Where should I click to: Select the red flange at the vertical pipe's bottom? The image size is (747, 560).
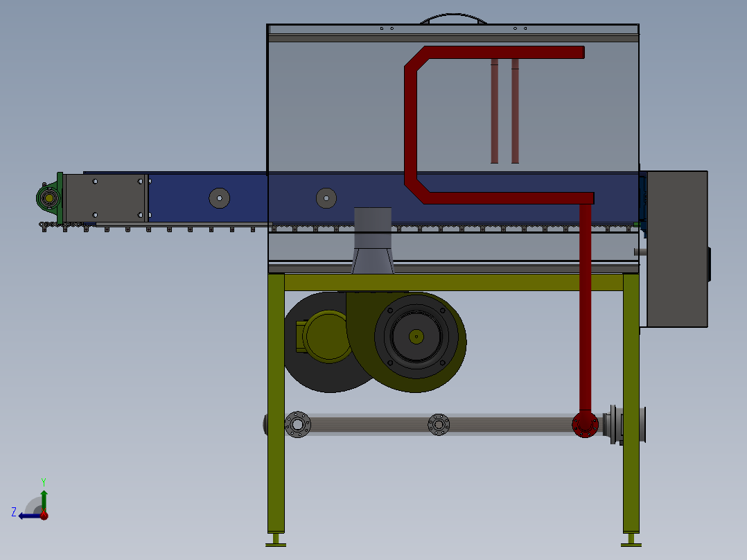(585, 424)
